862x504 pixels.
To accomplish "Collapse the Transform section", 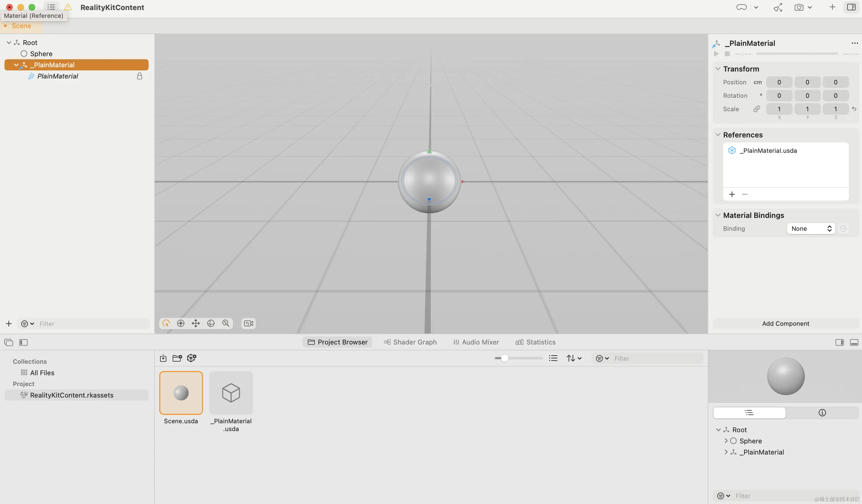I will [718, 69].
